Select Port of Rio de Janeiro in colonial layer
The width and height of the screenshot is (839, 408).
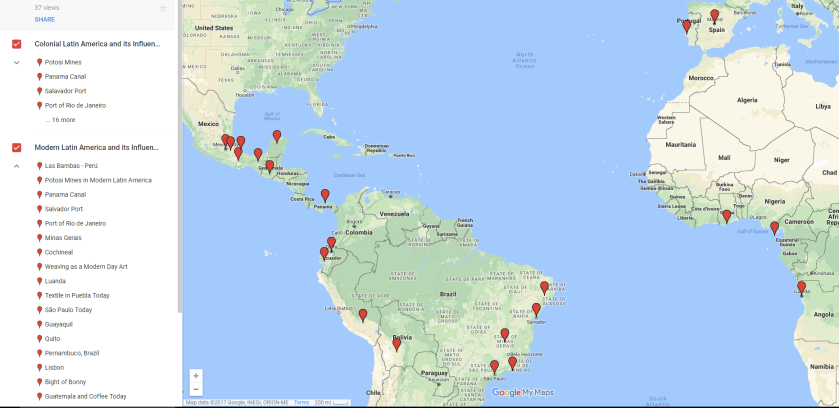coord(75,106)
